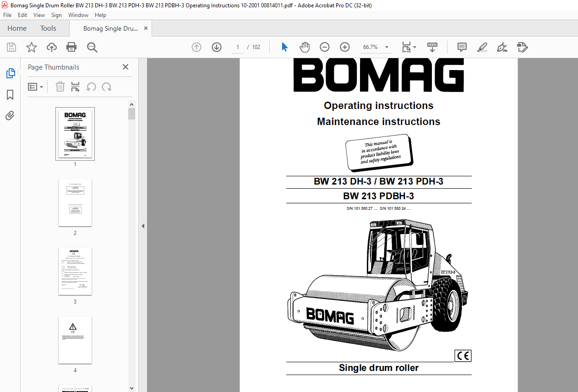Viewport: 578px width, 392px height.
Task: Open the Edit PDF stamp tool
Action: (x=523, y=47)
